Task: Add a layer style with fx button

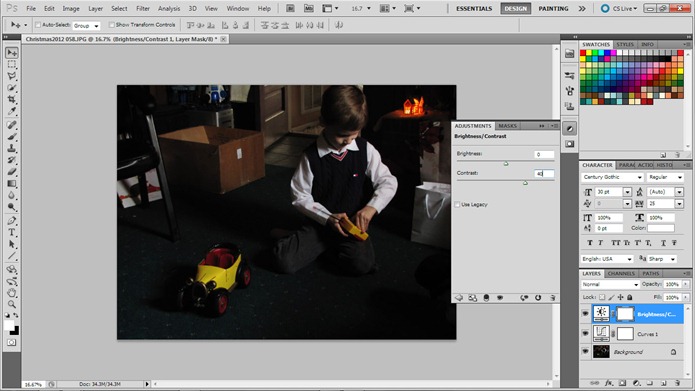Action: coord(609,383)
